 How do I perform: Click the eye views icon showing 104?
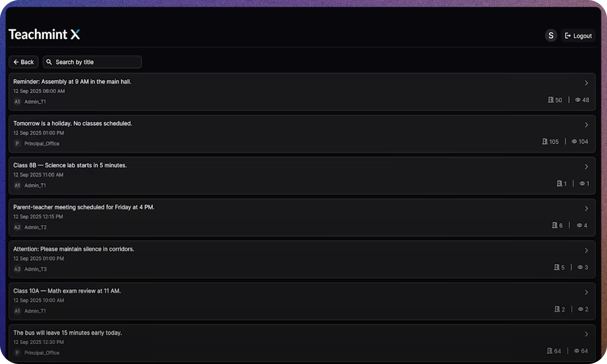pos(574,142)
